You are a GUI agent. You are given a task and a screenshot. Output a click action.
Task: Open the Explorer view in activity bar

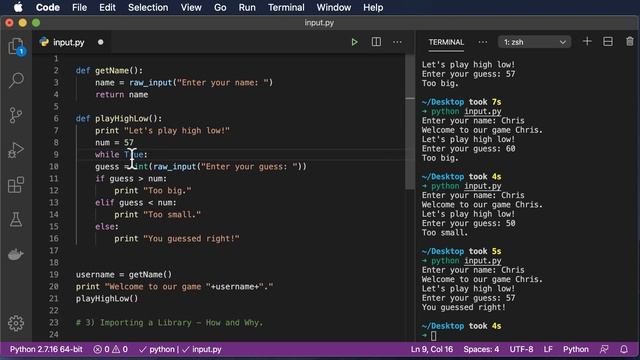(x=16, y=46)
